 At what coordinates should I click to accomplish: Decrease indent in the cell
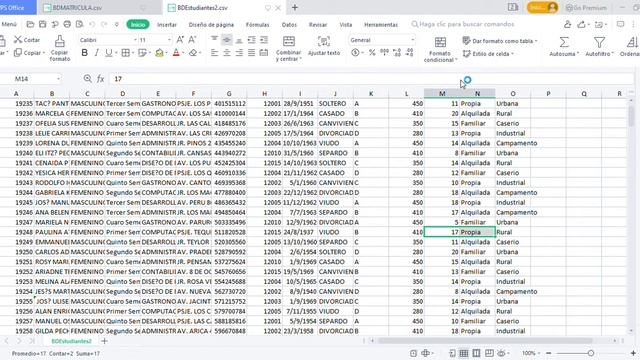(x=251, y=40)
